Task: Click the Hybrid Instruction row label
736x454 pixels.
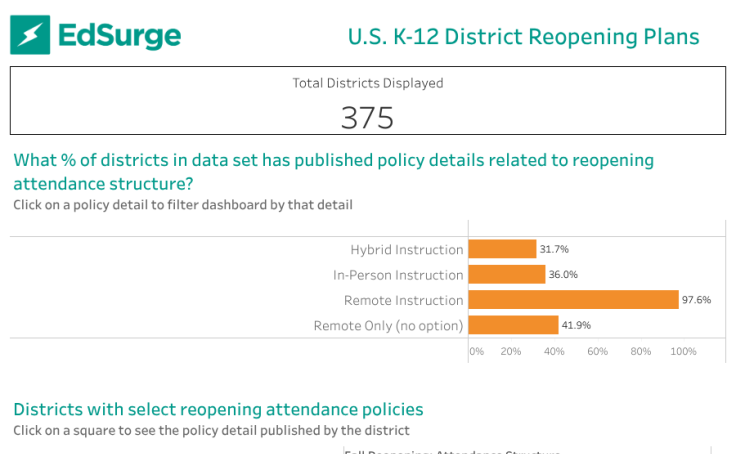Action: click(406, 249)
